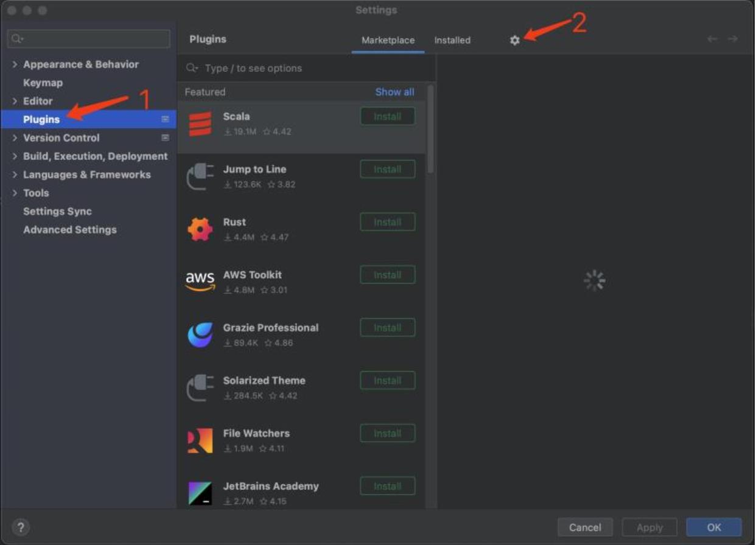Select the AWS Toolkit plugin name
The image size is (756, 545).
coord(253,275)
